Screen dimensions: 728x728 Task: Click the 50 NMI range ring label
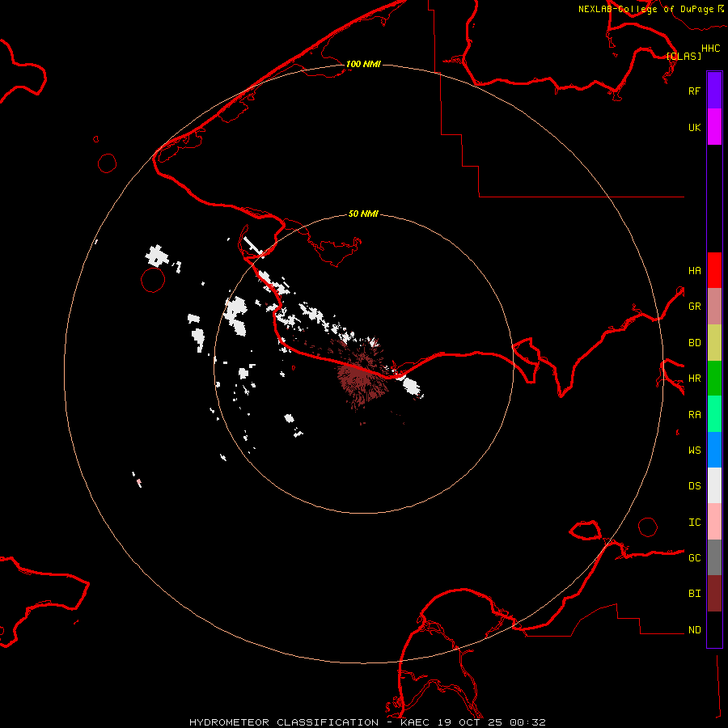[363, 214]
